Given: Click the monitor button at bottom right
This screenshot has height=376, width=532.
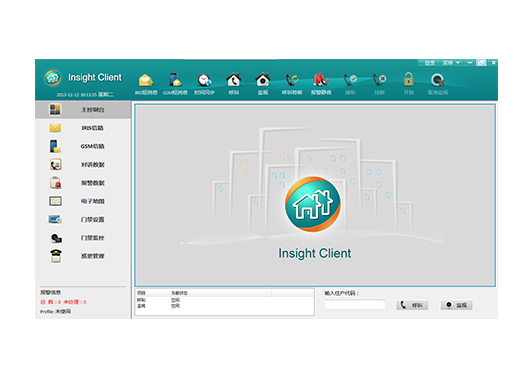Looking at the screenshot, I should click(456, 305).
